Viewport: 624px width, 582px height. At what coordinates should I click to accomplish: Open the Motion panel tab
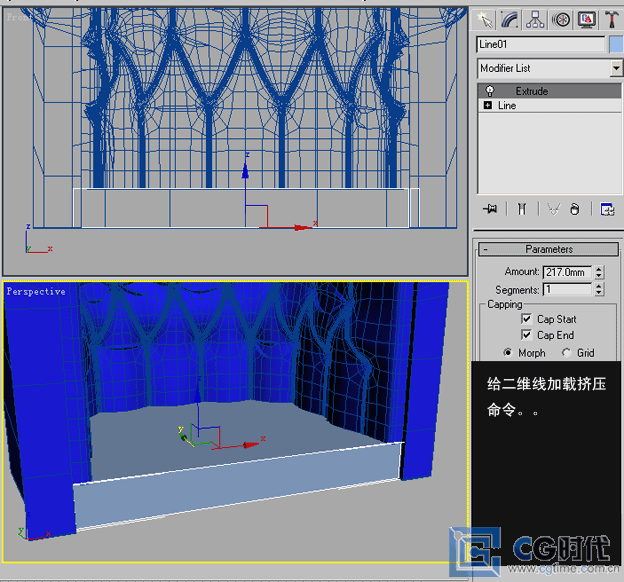[561, 20]
